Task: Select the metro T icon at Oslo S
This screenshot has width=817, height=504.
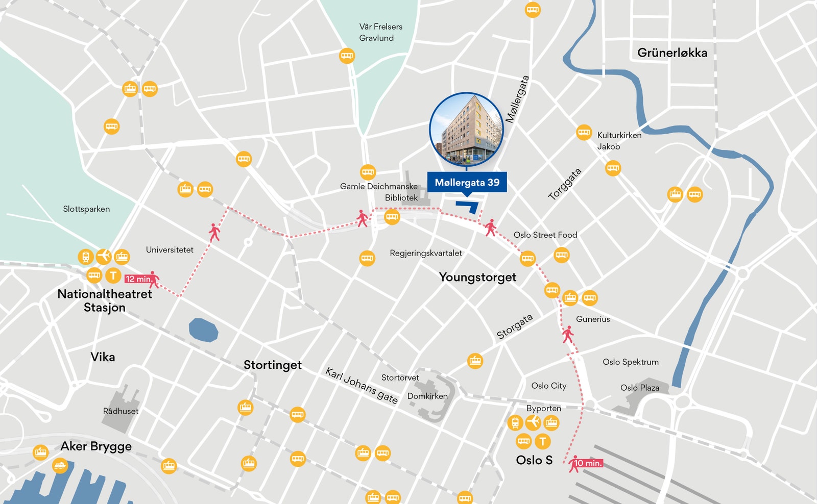Action: coord(543,441)
